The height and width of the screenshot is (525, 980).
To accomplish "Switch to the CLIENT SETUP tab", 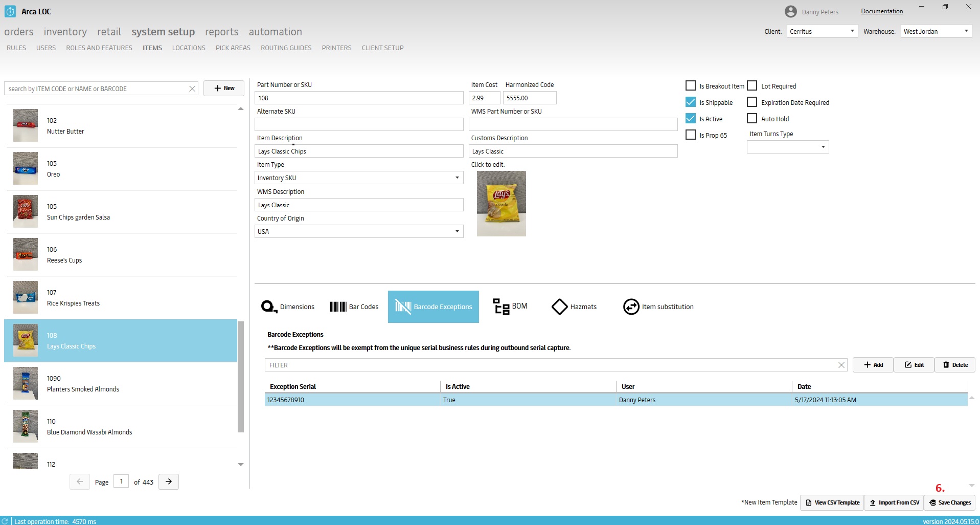I will [x=383, y=48].
